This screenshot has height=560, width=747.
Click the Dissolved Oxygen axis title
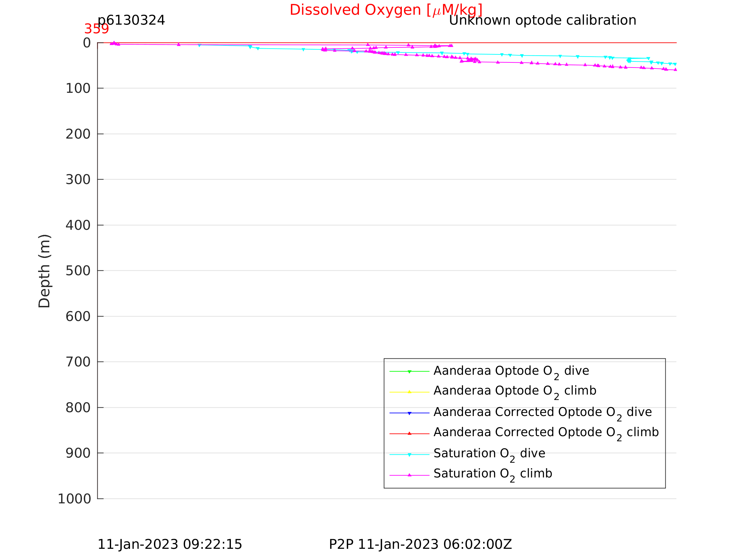386,10
